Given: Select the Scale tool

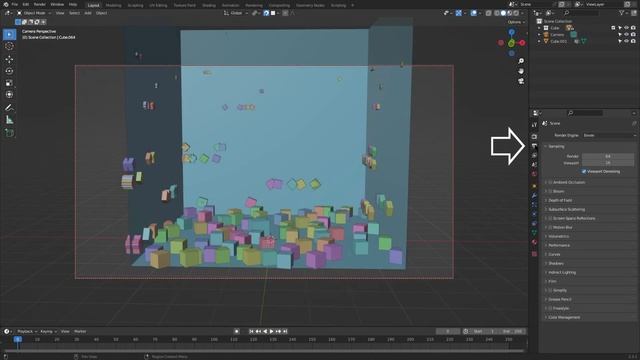Looking at the screenshot, I should (9, 83).
